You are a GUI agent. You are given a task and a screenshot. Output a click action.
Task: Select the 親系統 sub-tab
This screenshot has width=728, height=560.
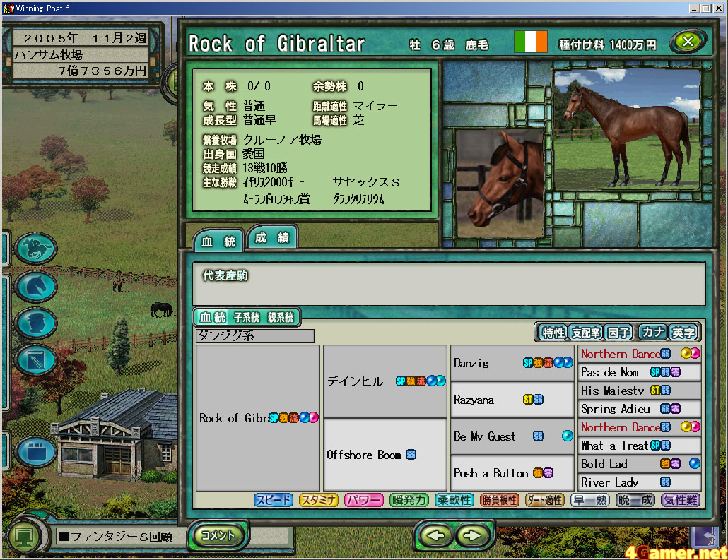281,317
